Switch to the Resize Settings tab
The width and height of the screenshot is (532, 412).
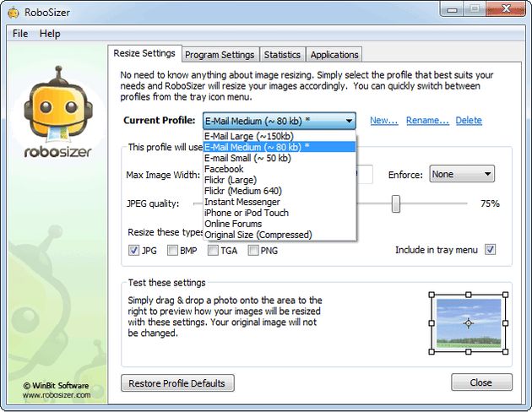[x=144, y=53]
